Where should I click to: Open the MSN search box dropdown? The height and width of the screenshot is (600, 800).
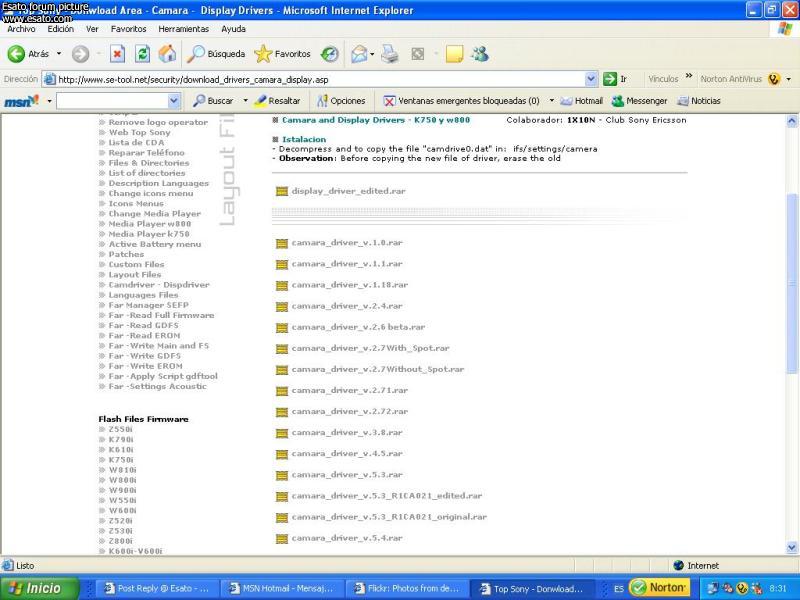click(173, 101)
